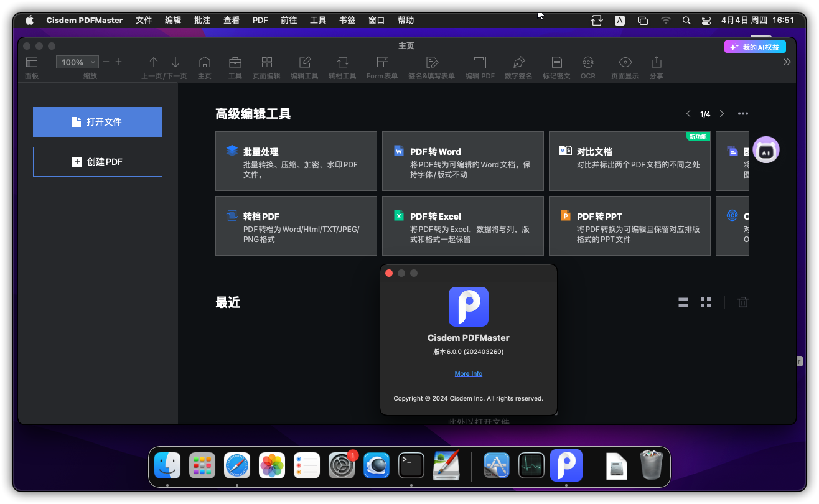819x504 pixels.
Task: Open the 书签 menu in menu bar
Action: (347, 20)
